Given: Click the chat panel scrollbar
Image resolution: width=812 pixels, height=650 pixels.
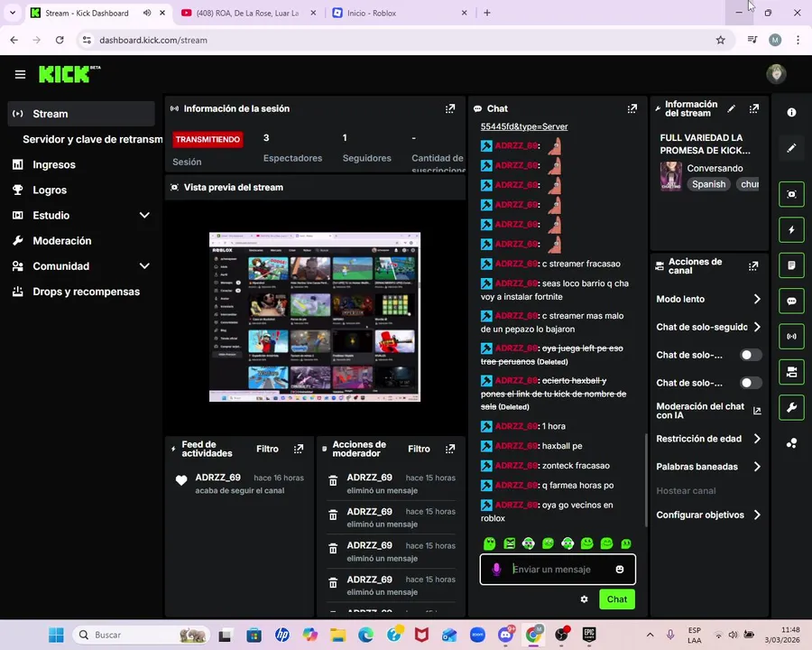Looking at the screenshot, I should (x=646, y=480).
